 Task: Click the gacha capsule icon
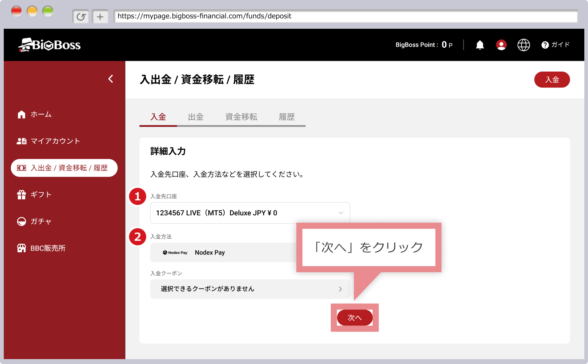21,221
